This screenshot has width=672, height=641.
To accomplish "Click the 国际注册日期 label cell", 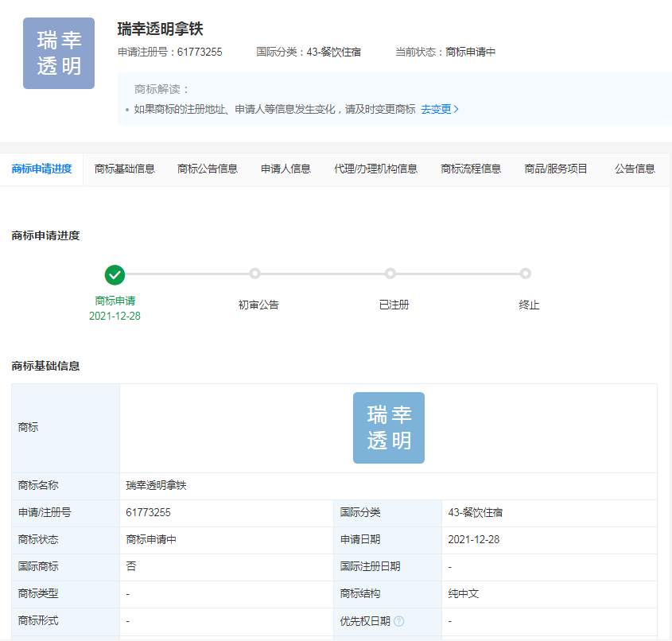I will coord(387,566).
